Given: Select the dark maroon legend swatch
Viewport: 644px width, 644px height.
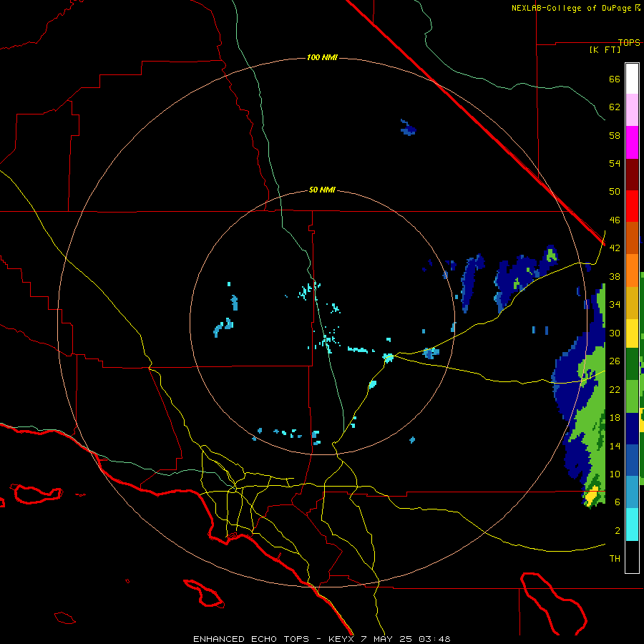Looking at the screenshot, I should [632, 175].
